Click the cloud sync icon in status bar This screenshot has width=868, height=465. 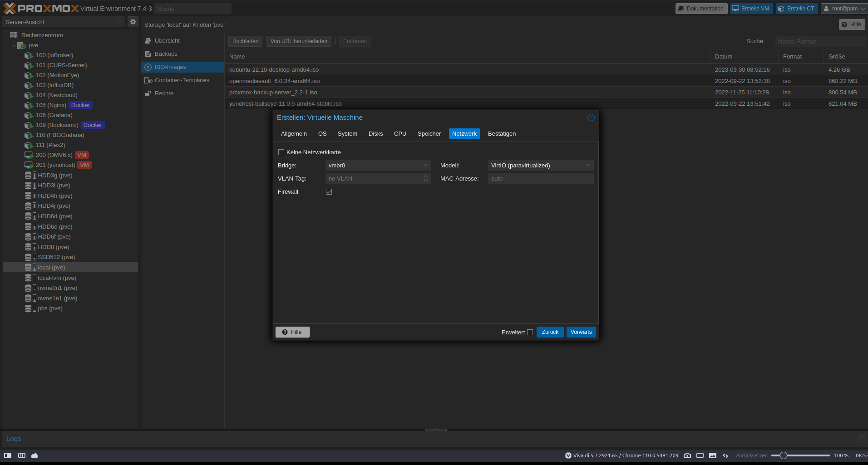(x=35, y=455)
